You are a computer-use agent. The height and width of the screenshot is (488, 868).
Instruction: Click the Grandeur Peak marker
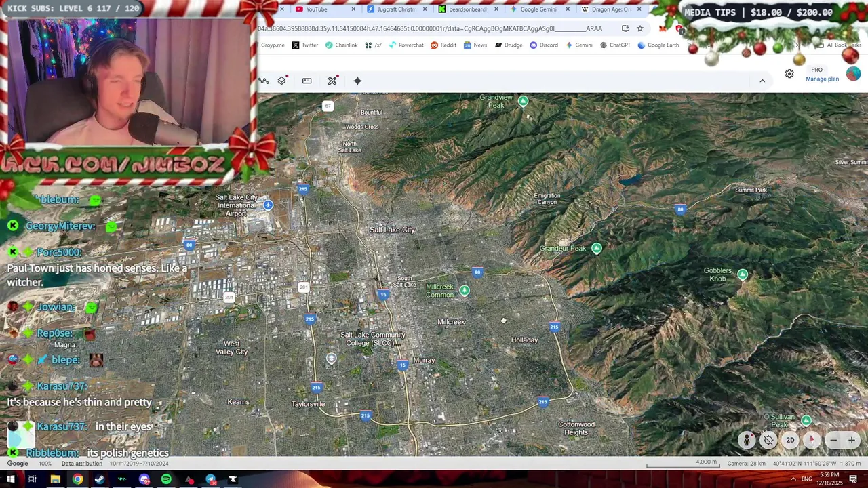[597, 248]
